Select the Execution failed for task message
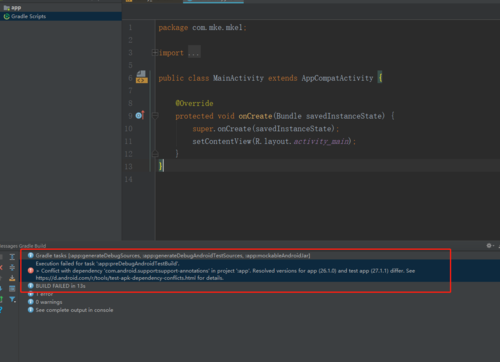Viewport: 500px width, 362px height. [x=107, y=263]
